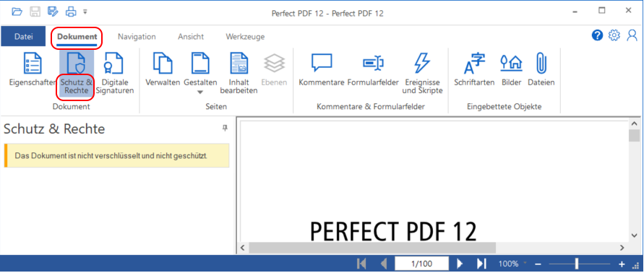Image resolution: width=644 pixels, height=273 pixels.
Task: Save the document using the floppy disk icon
Action: click(35, 12)
